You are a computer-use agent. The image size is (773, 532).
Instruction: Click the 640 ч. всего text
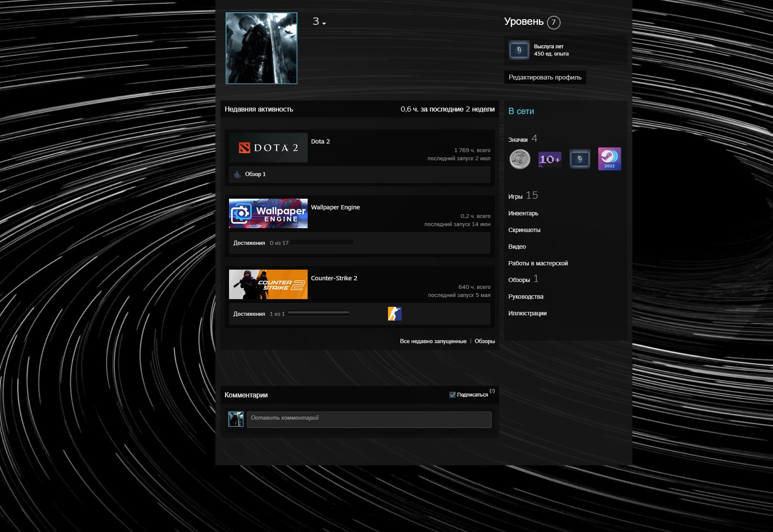click(x=474, y=287)
